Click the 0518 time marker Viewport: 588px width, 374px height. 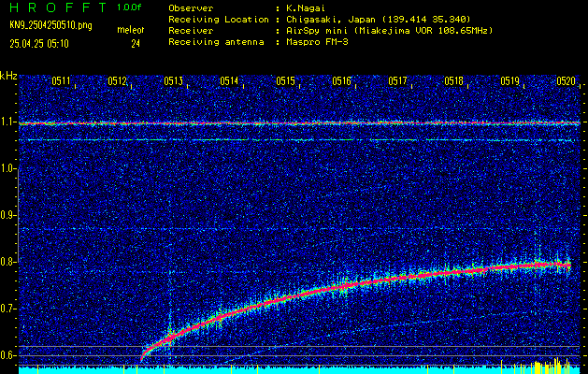(453, 80)
